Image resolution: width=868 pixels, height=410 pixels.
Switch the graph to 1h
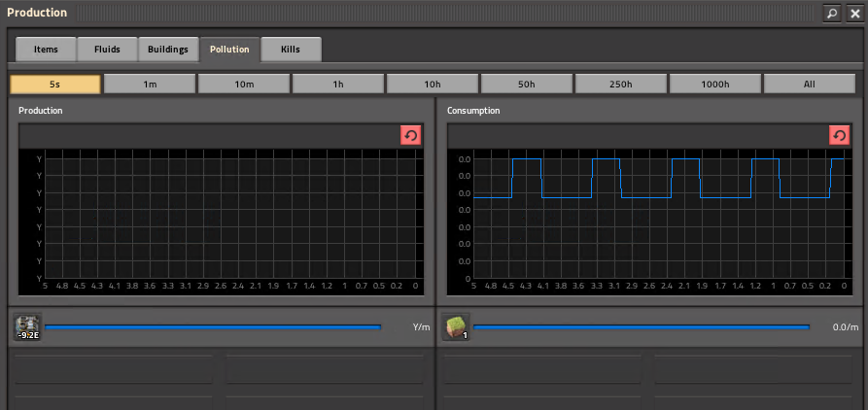coord(338,85)
